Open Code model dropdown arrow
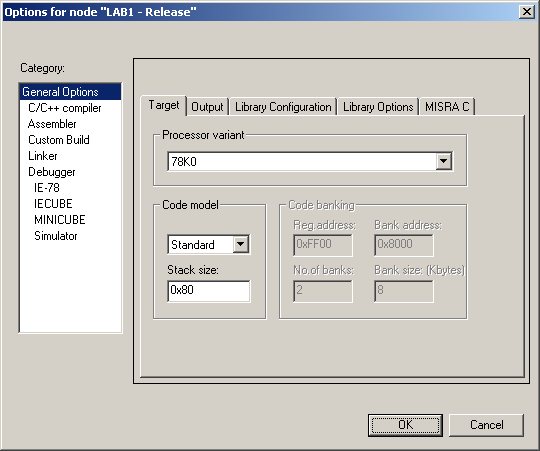 [241, 244]
